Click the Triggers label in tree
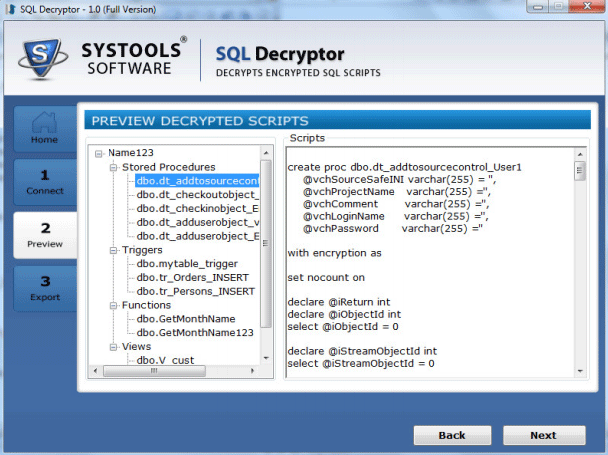Screen dimensions: 608x455 [142, 250]
